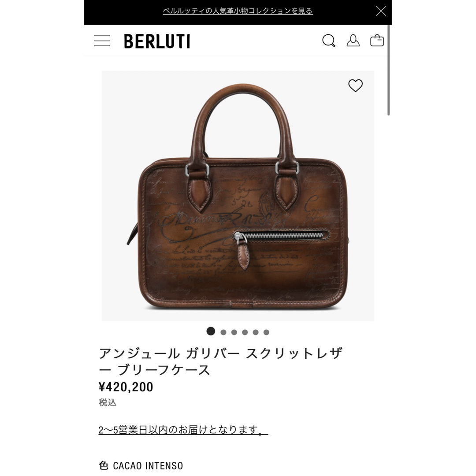Select the fourth carousel dot
This screenshot has height=476, width=476.
click(245, 332)
